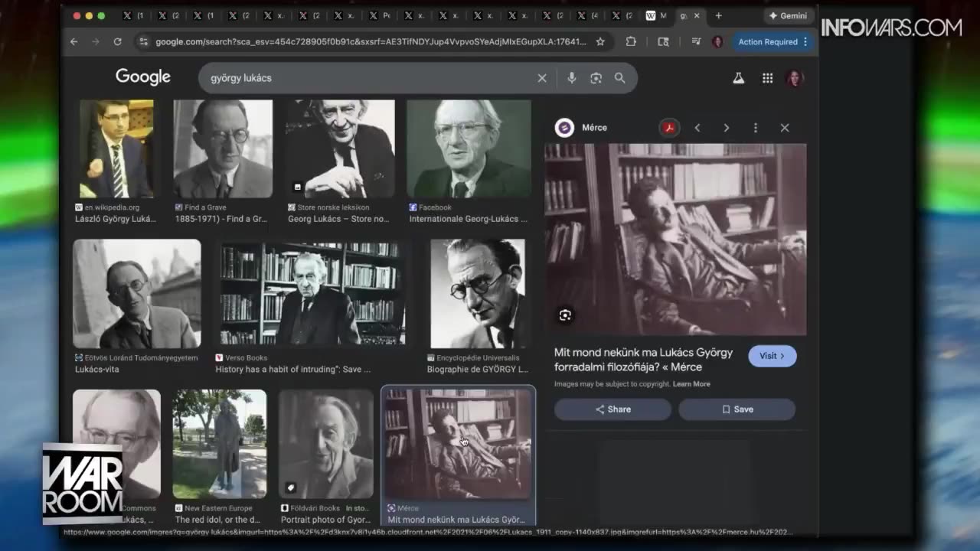Open the Google apps grid
This screenshot has height=551, width=980.
(x=767, y=78)
